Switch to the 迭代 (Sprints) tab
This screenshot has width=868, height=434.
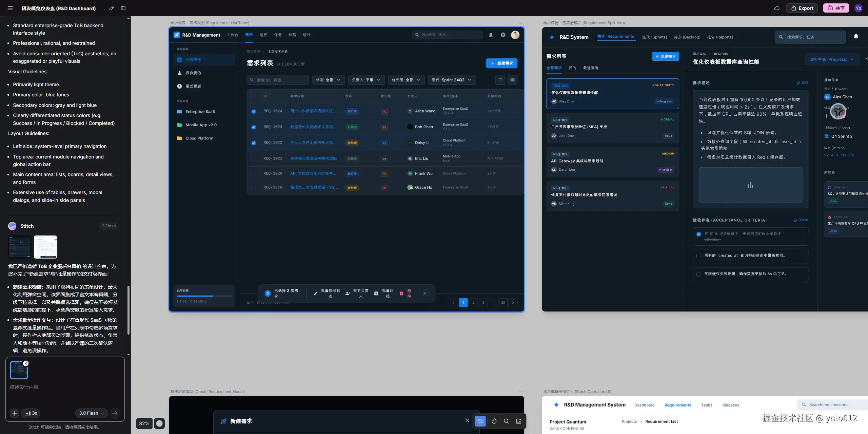(x=654, y=37)
